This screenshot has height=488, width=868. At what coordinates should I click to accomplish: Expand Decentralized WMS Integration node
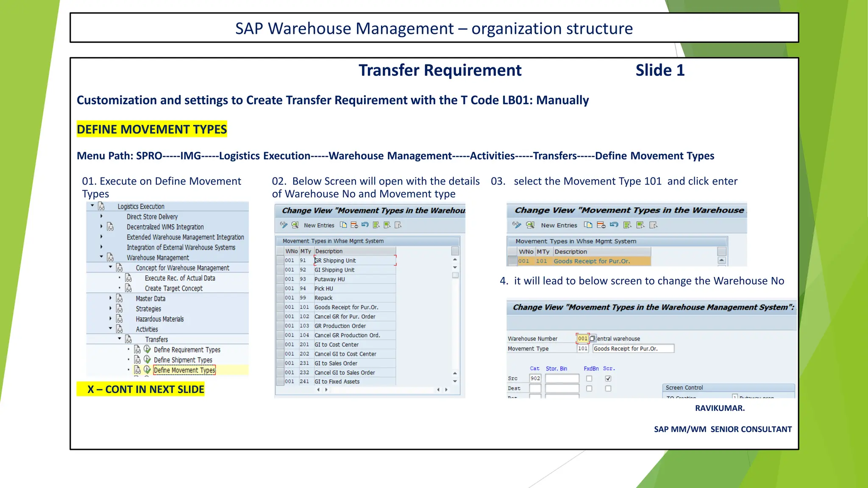pyautogui.click(x=101, y=226)
